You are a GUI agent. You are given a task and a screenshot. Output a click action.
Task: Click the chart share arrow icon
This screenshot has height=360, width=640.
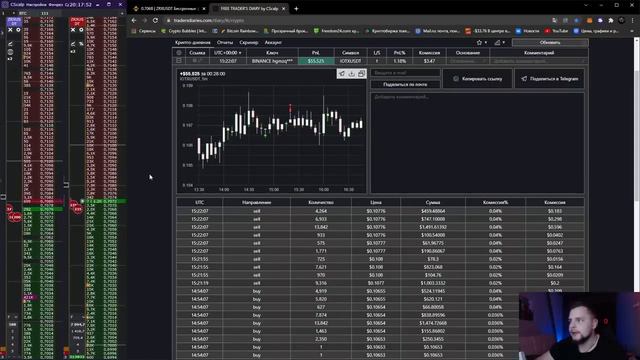[342, 74]
